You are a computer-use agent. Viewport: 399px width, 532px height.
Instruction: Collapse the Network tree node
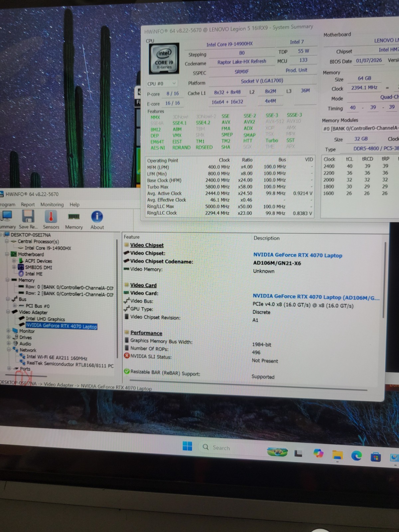point(9,350)
